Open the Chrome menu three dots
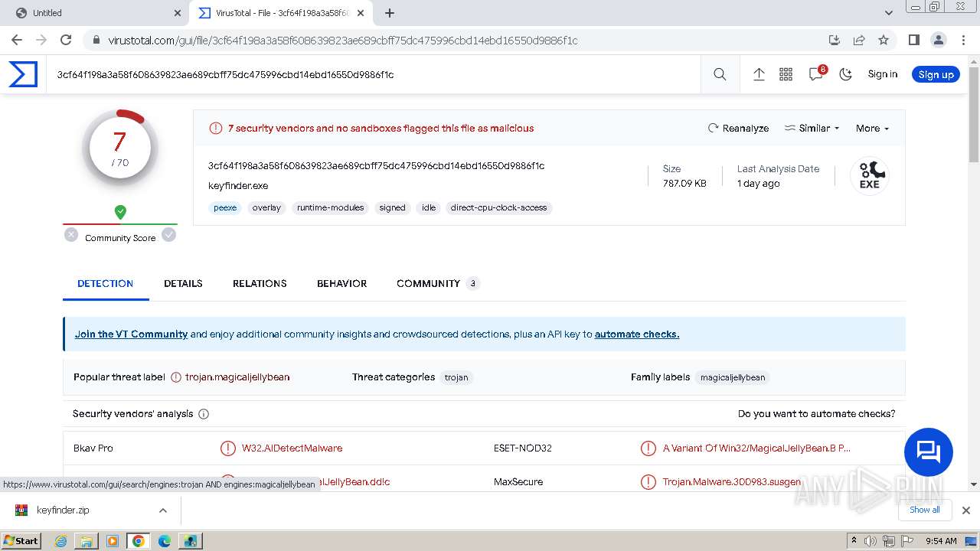The width and height of the screenshot is (980, 551). click(962, 40)
